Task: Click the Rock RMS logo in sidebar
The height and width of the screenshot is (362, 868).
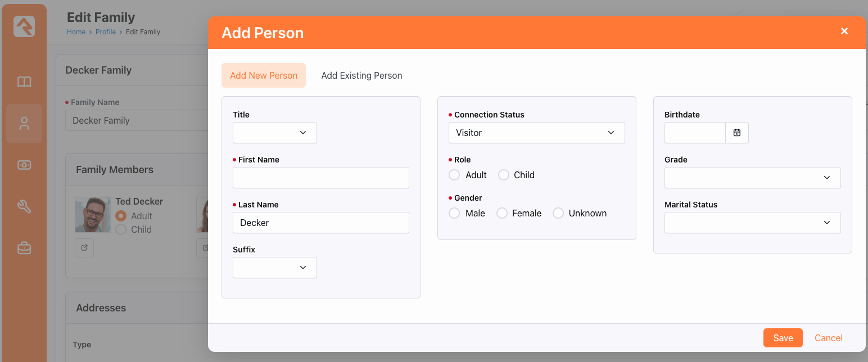Action: pos(24,26)
